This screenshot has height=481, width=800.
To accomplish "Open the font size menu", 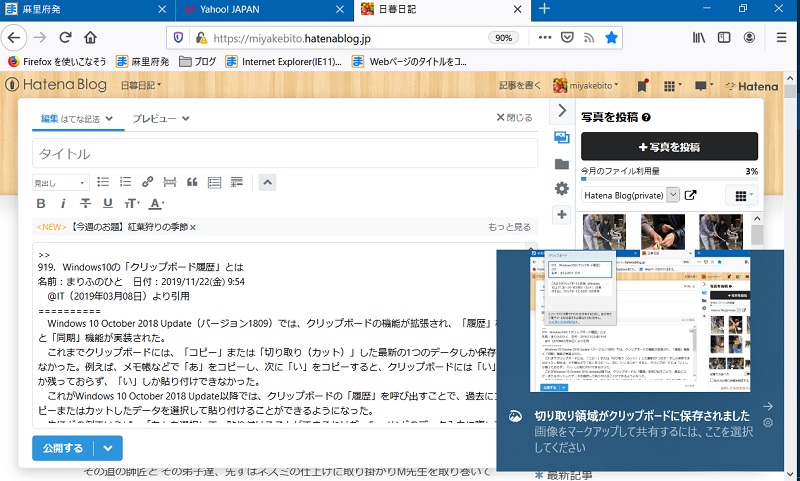I will pos(131,204).
